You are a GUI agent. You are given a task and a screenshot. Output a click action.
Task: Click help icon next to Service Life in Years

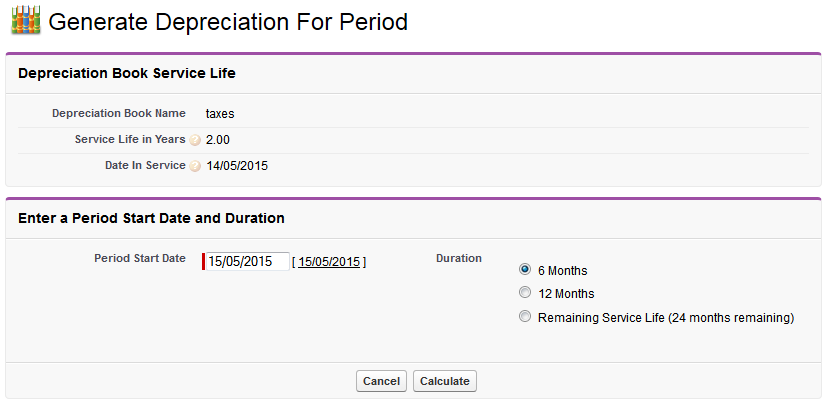[195, 140]
